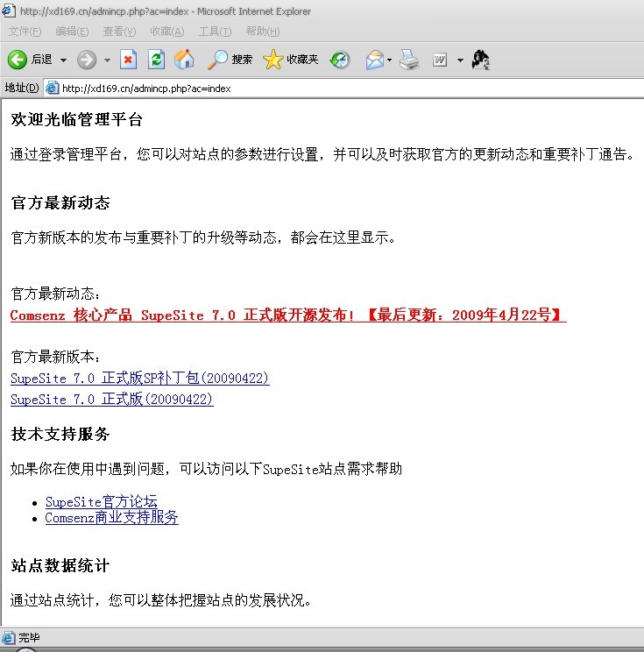The width and height of the screenshot is (644, 652).
Task: Open the History clock icon
Action: (x=340, y=60)
